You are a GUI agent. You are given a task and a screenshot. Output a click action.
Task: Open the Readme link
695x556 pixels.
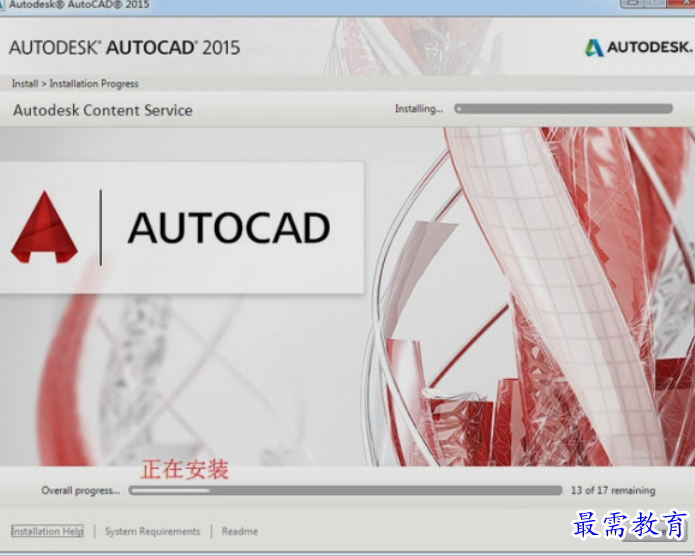point(240,531)
